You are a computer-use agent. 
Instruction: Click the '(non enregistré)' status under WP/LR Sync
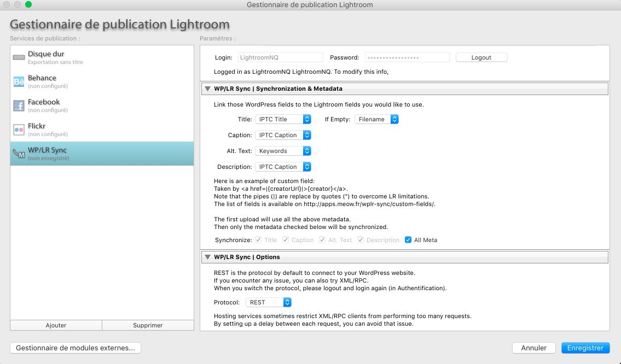click(x=48, y=158)
